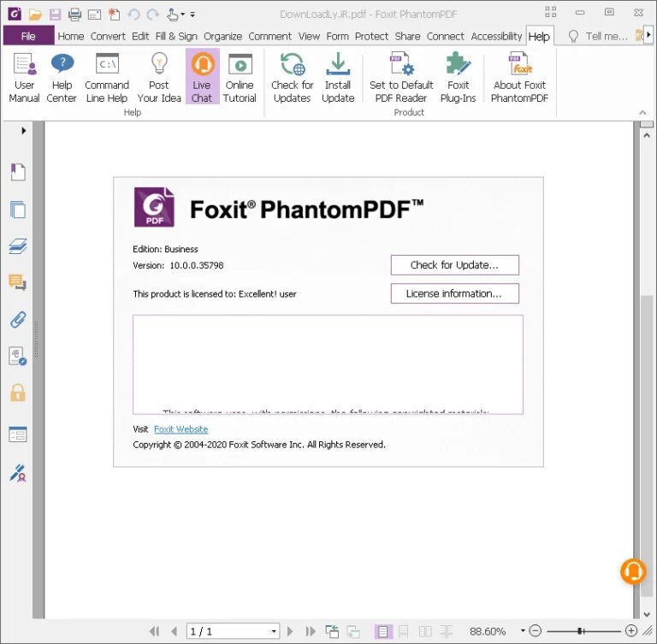Switch to the Home tab
The image size is (657, 644).
click(x=71, y=37)
